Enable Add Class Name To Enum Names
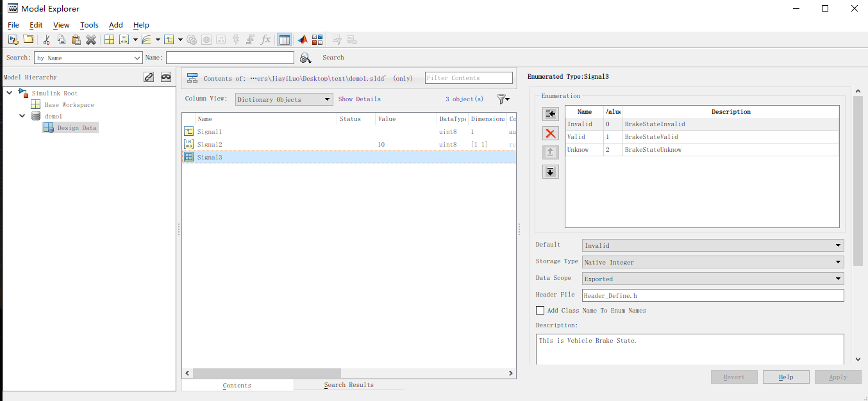The image size is (868, 401). tap(540, 310)
